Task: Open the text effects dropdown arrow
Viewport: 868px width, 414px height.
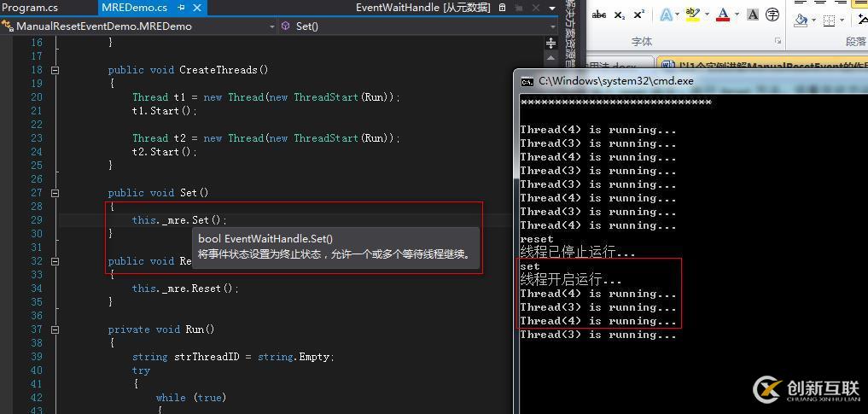Action: [x=678, y=15]
